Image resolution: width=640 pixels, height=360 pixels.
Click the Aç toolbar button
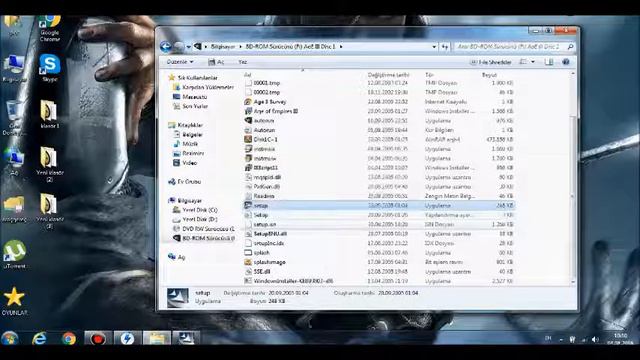tap(216, 62)
